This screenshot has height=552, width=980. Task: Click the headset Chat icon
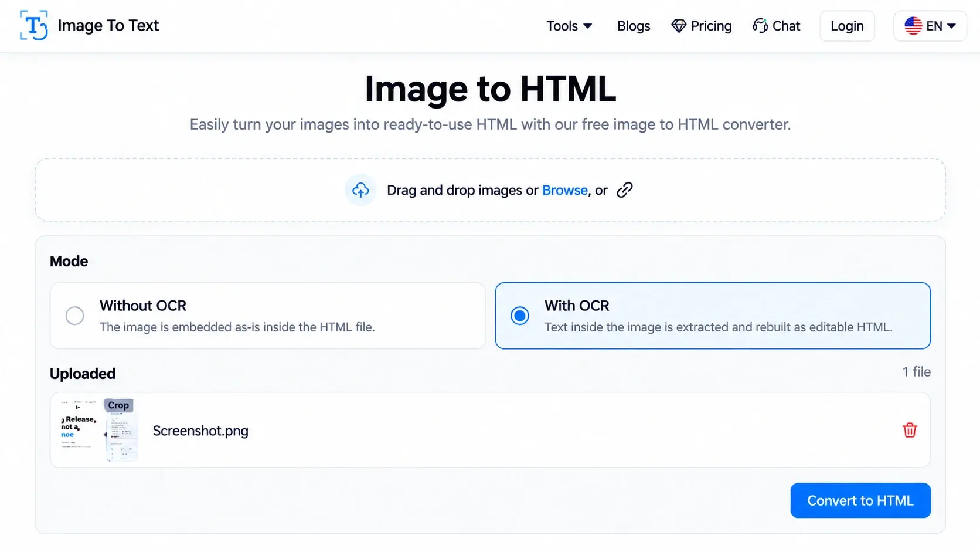760,26
